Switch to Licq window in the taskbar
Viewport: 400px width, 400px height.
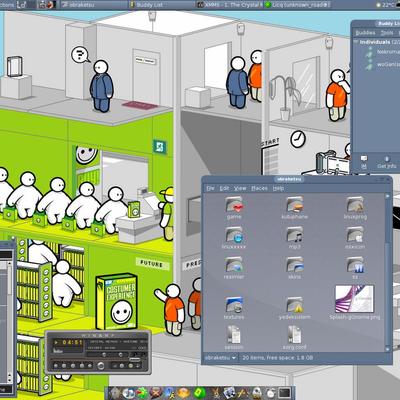click(298, 5)
